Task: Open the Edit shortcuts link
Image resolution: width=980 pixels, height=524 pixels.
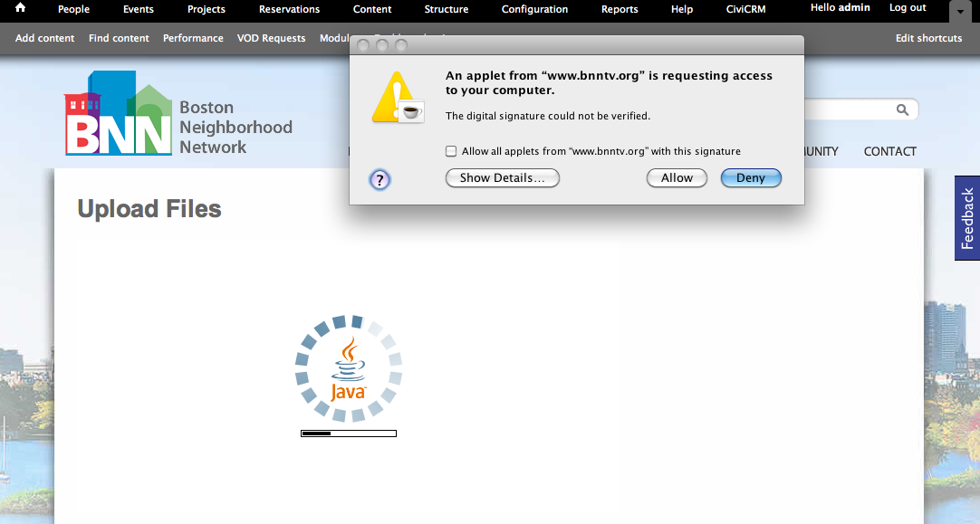Action: (928, 38)
